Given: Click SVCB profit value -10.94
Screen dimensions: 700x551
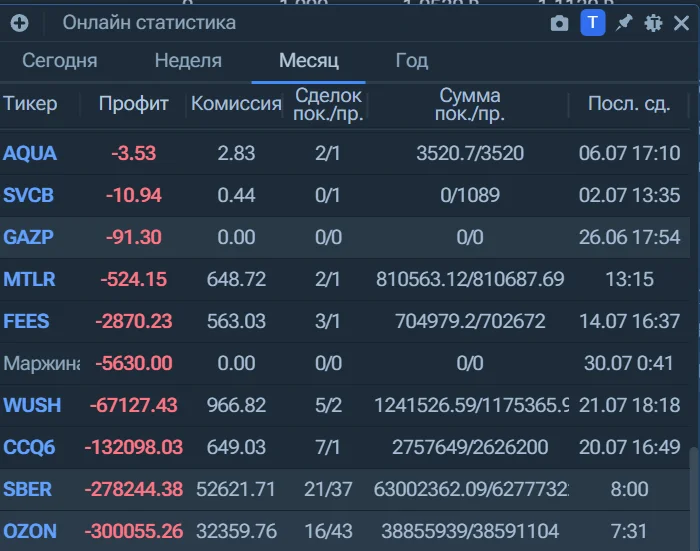Looking at the screenshot, I should [133, 195].
